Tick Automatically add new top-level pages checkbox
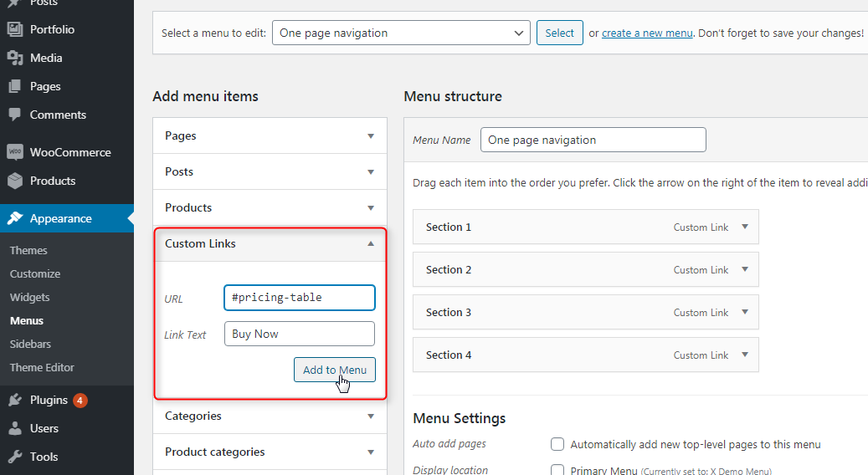The width and height of the screenshot is (868, 475). [x=557, y=444]
